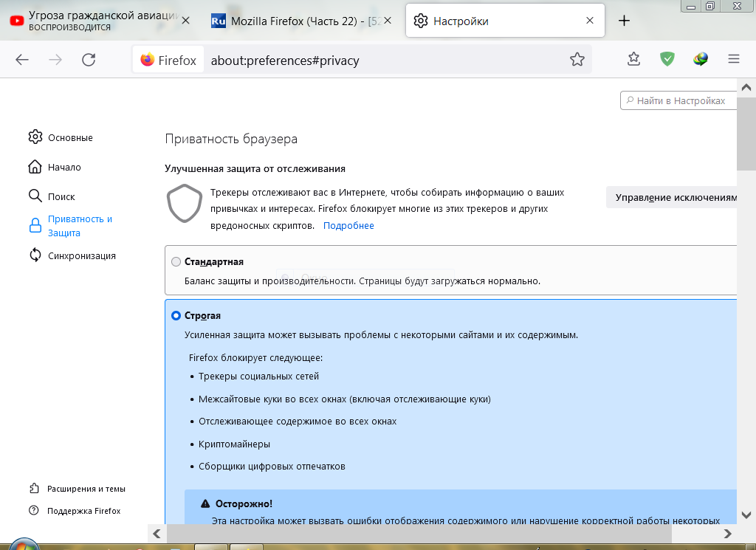Click the Трекеры социальных сетей list item

(258, 376)
